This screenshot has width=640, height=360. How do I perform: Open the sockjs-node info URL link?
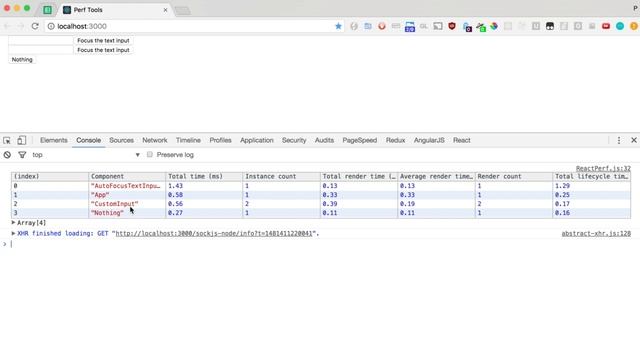click(x=214, y=233)
